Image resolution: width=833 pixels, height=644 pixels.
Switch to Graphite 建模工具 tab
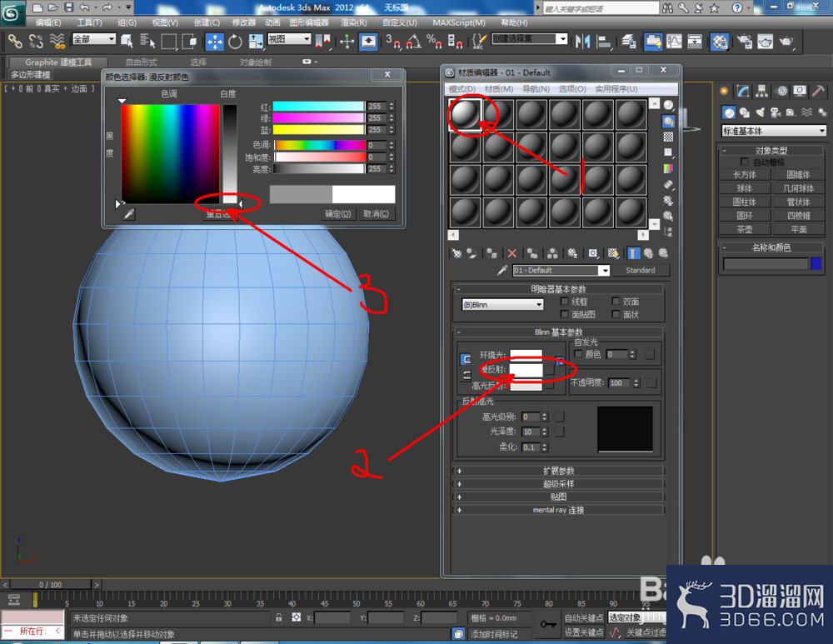58,62
